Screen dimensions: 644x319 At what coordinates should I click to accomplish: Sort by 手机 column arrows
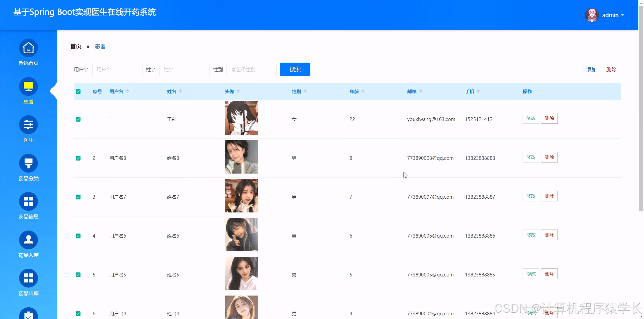pyautogui.click(x=478, y=91)
